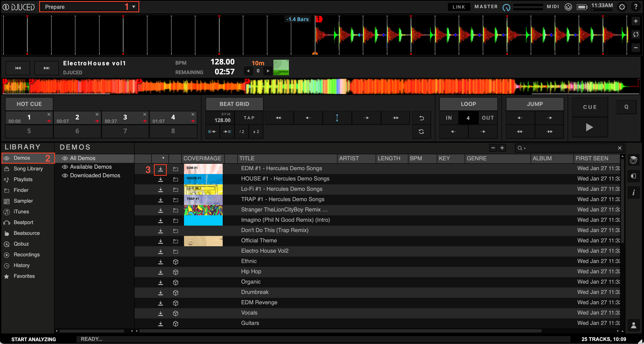This screenshot has height=344, width=644.
Task: Download the EDM #1 demo pack
Action: pyautogui.click(x=160, y=169)
